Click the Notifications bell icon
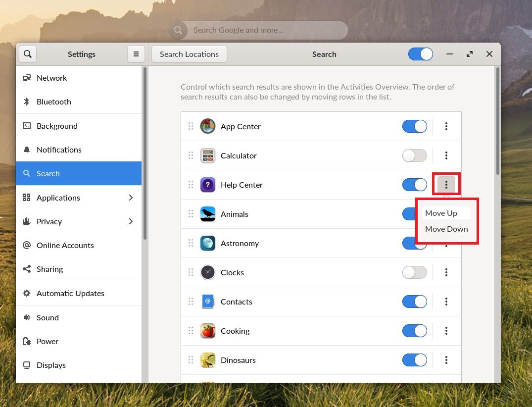This screenshot has width=532, height=407. pyautogui.click(x=26, y=150)
